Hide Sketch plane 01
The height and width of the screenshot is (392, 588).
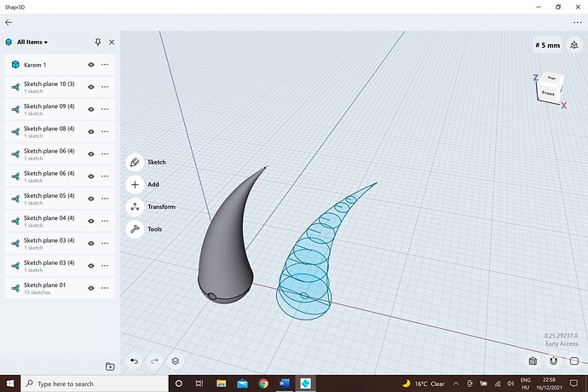90,288
